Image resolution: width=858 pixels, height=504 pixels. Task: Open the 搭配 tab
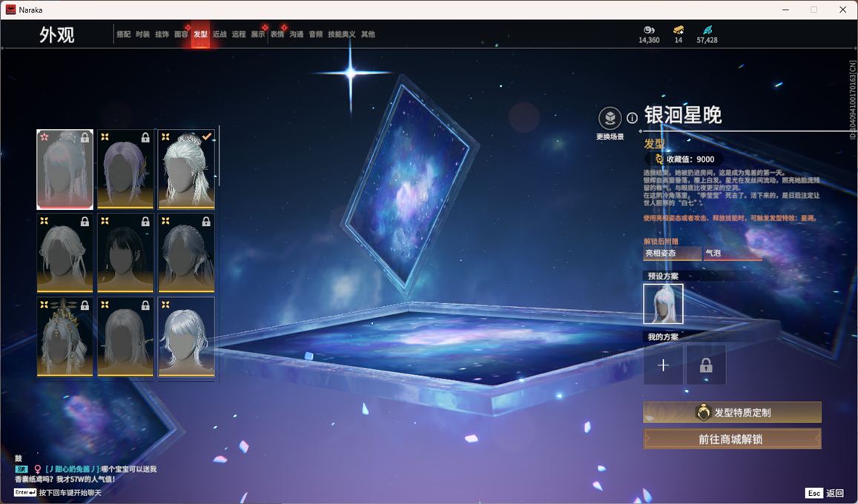pyautogui.click(x=123, y=34)
